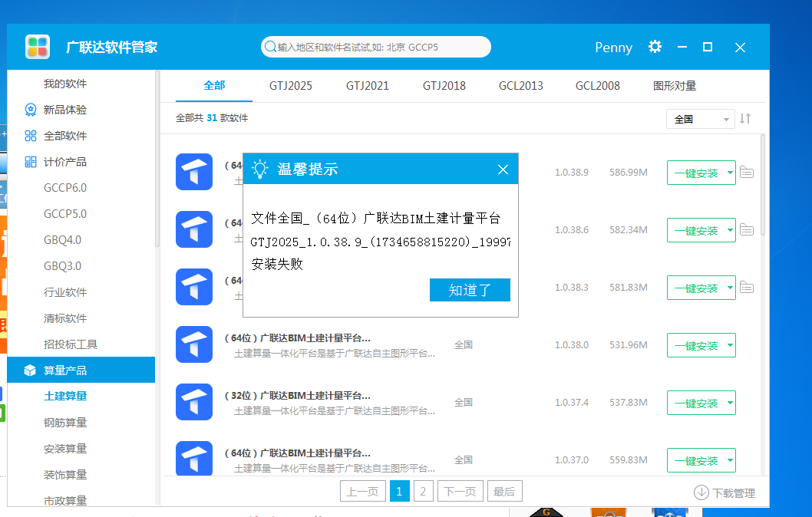Click the 下载管理 download arrow icon
Viewport: 812px width, 517px height.
[x=701, y=492]
